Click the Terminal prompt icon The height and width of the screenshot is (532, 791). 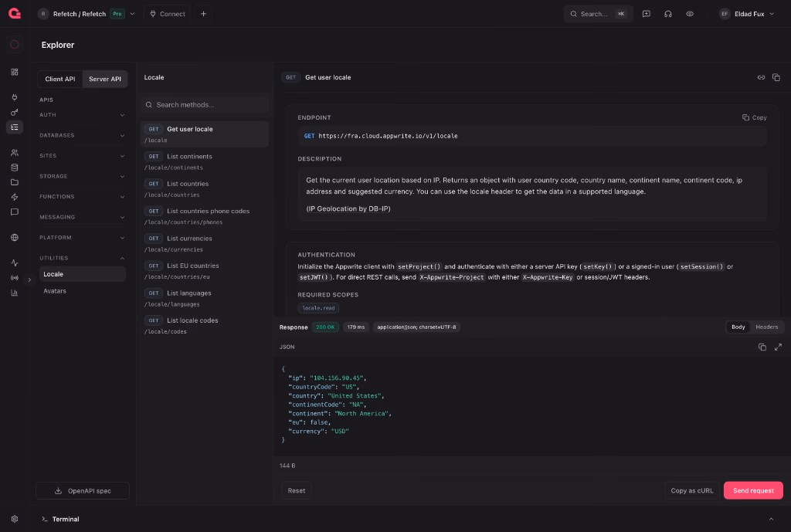click(x=44, y=519)
